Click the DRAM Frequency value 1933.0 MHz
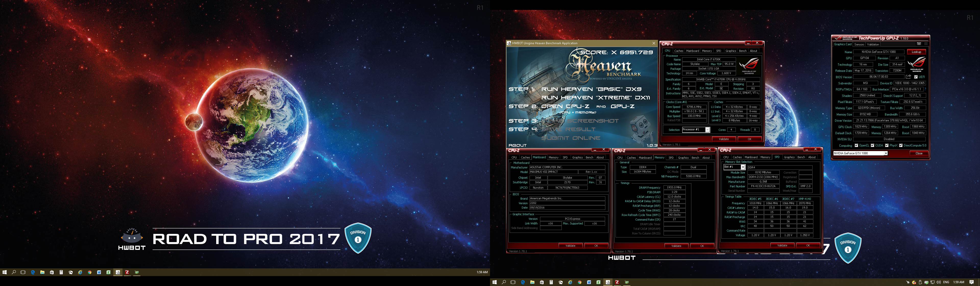 click(x=674, y=187)
